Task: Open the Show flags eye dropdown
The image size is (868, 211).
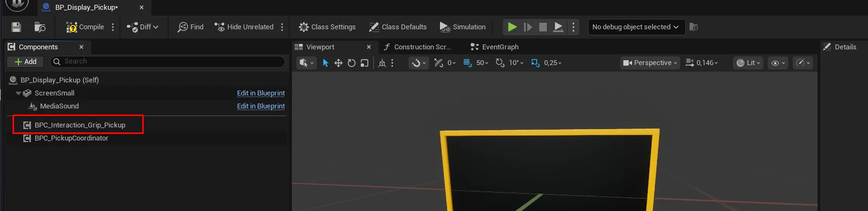Action: click(x=778, y=63)
